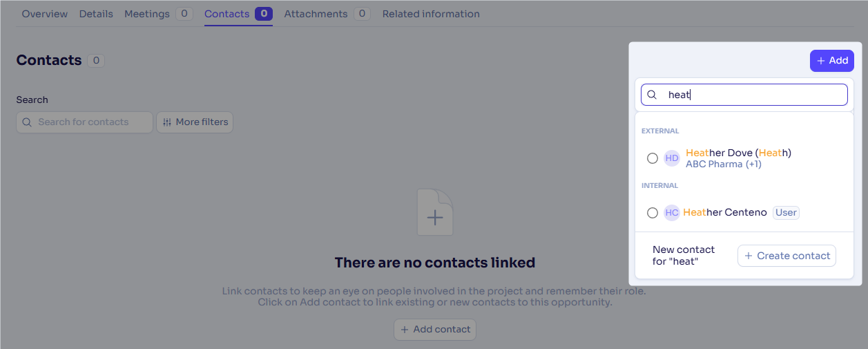Expand ABC Pharma (+1) companies

tap(724, 164)
